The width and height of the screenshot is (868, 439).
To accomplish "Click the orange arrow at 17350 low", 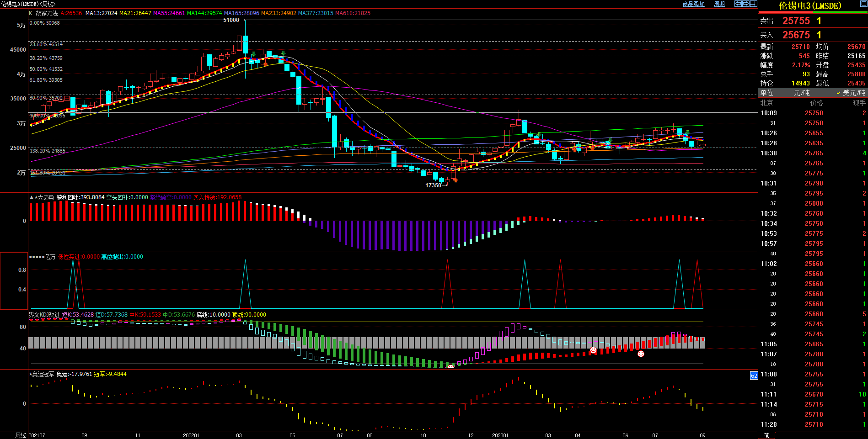I will (455, 180).
